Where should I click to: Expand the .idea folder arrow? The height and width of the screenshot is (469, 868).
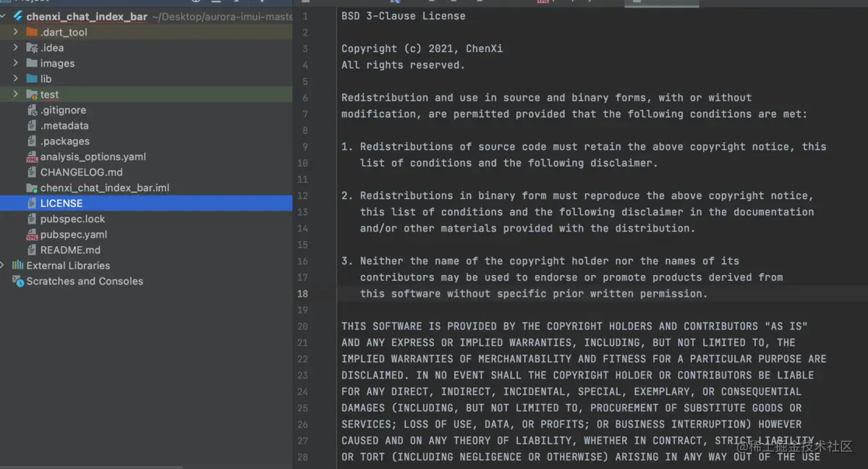tap(16, 48)
